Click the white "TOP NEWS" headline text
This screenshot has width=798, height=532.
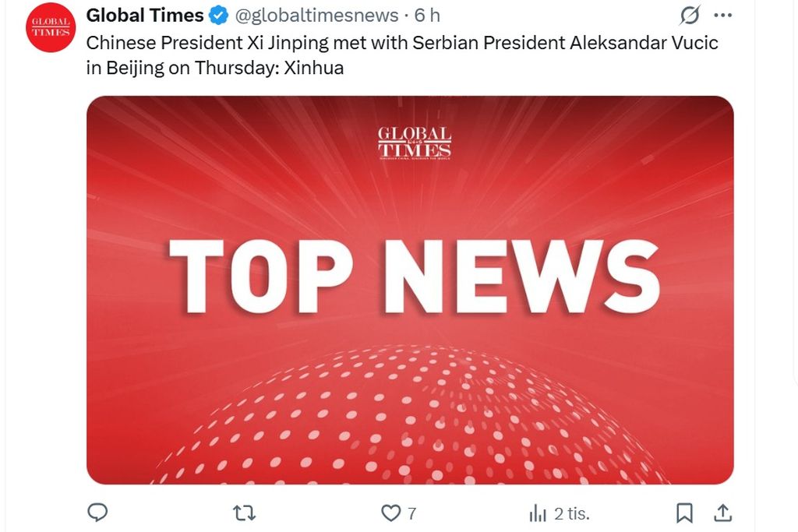coord(414,277)
